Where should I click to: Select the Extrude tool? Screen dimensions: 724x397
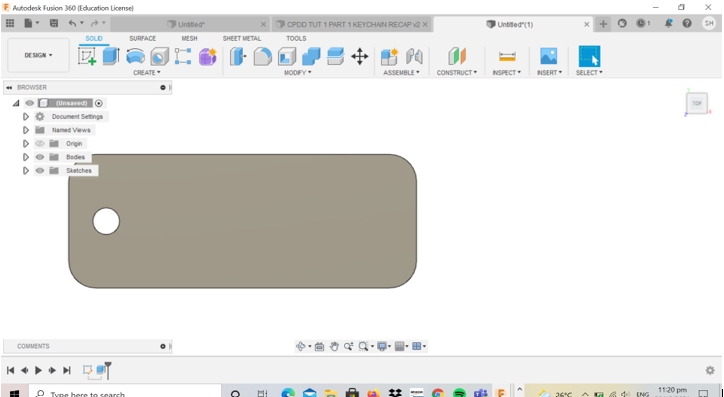coord(111,56)
